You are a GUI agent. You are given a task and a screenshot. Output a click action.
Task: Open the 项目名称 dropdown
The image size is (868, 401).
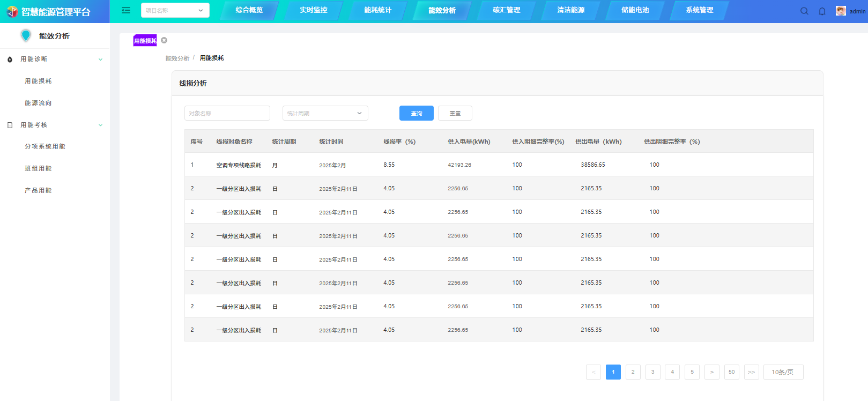point(175,10)
